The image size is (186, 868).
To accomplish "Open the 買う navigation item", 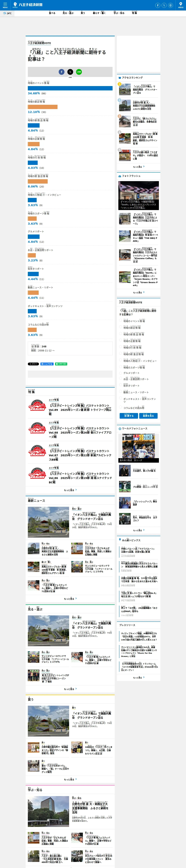I will pos(83,13).
